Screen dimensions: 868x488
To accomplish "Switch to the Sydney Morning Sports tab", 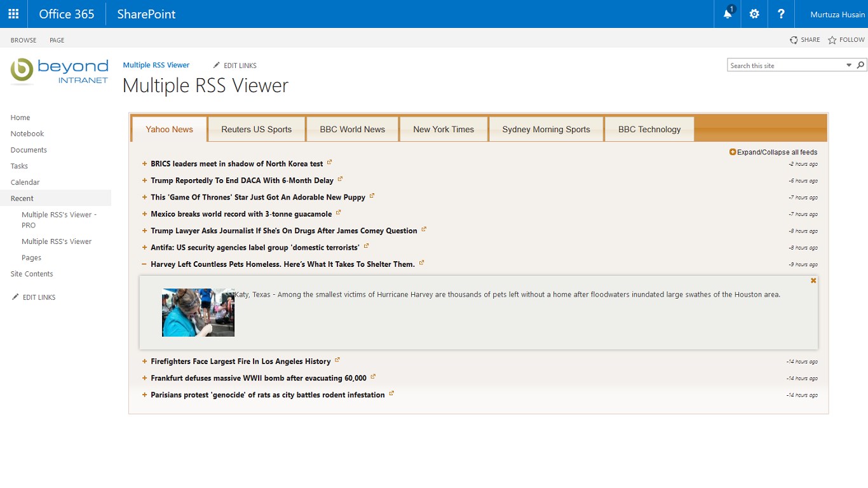I will pyautogui.click(x=546, y=129).
